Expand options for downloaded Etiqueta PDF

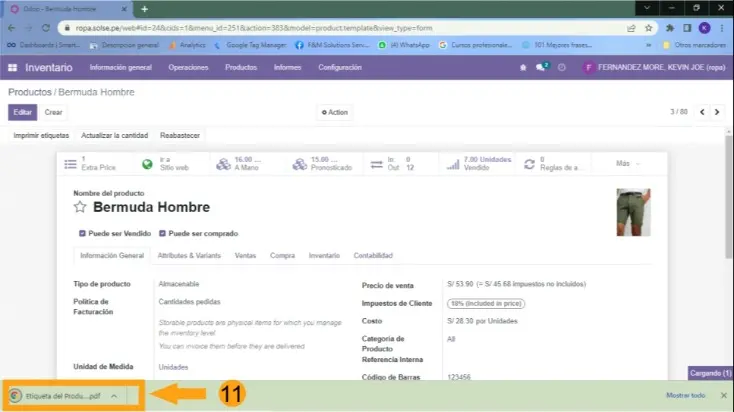pyautogui.click(x=114, y=396)
